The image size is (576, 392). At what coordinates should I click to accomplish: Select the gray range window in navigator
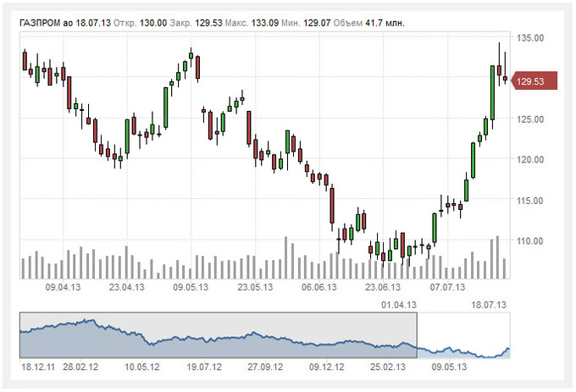tap(219, 334)
